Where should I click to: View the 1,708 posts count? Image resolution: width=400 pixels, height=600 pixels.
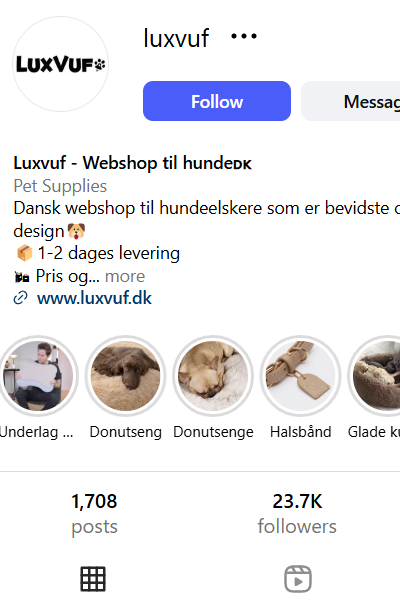[94, 514]
